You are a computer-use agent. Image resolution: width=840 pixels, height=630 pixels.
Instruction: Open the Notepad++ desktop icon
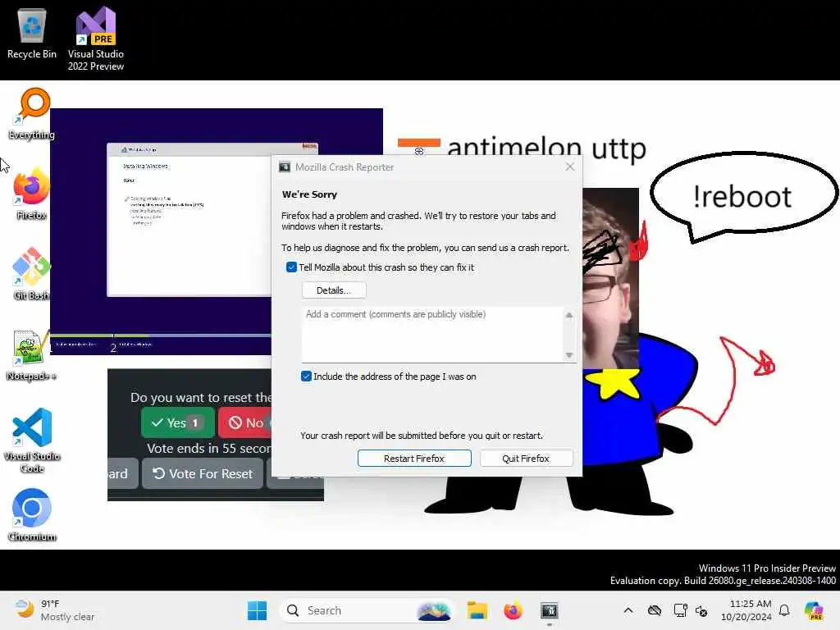[32, 355]
